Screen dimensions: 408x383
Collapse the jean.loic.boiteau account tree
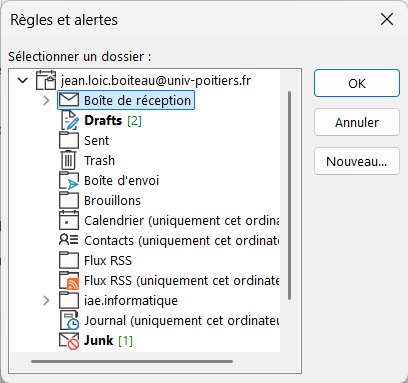(23, 80)
